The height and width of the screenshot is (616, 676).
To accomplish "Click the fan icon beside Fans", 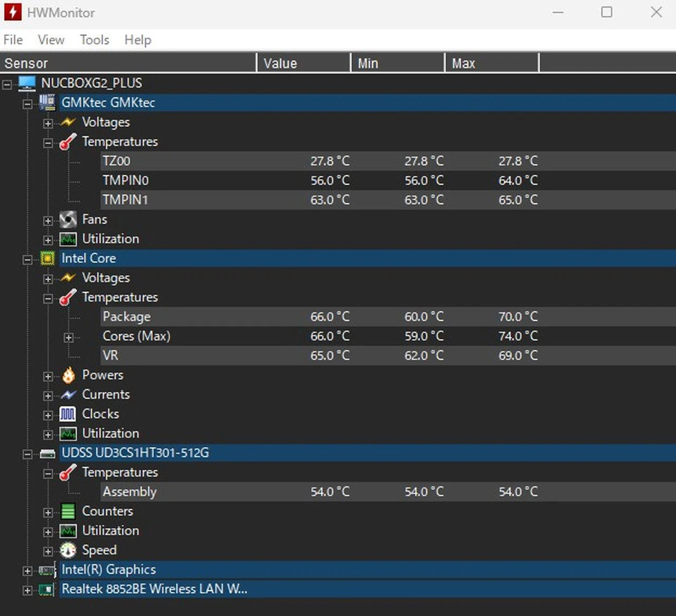I will [x=68, y=220].
